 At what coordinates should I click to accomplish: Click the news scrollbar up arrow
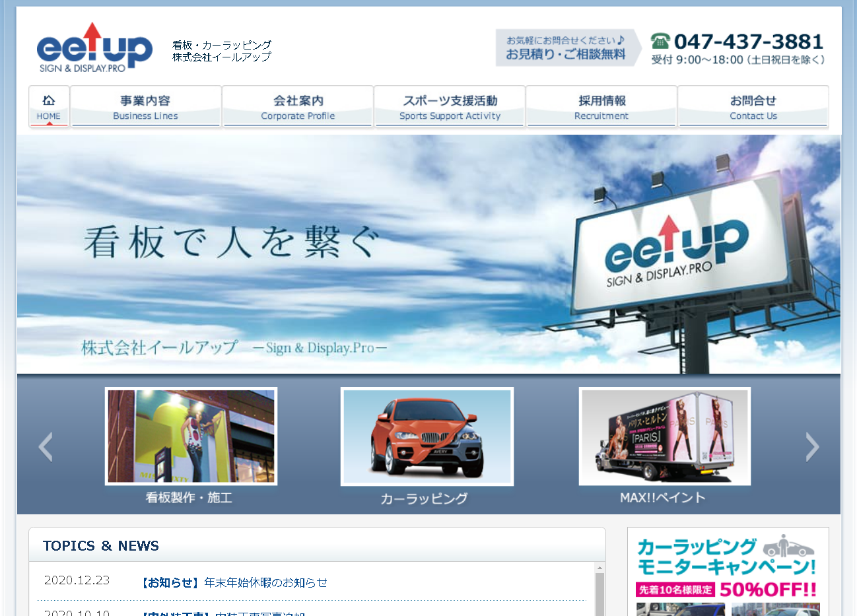[600, 568]
